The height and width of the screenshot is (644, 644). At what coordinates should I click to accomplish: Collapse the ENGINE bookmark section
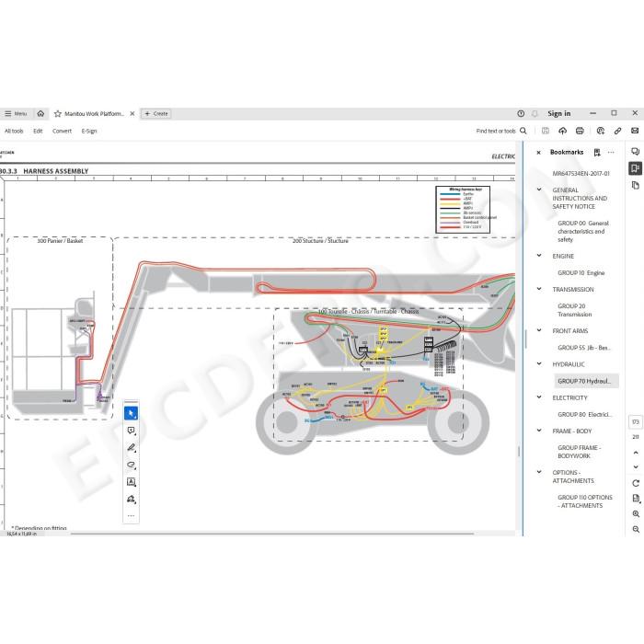(539, 256)
